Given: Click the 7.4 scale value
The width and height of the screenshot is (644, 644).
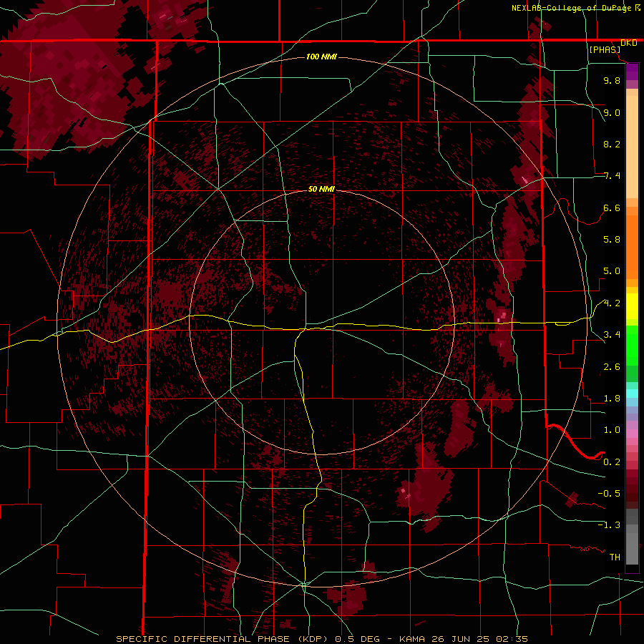Looking at the screenshot, I should [612, 176].
